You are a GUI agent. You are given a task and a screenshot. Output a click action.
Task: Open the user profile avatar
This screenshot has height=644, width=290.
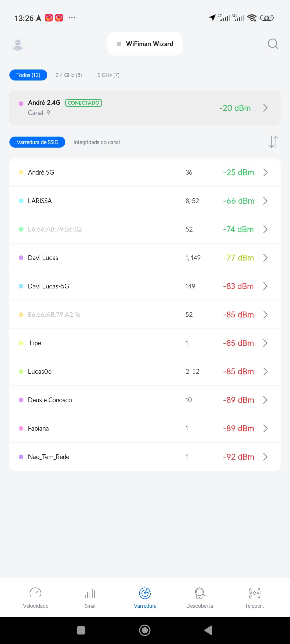coord(18,44)
